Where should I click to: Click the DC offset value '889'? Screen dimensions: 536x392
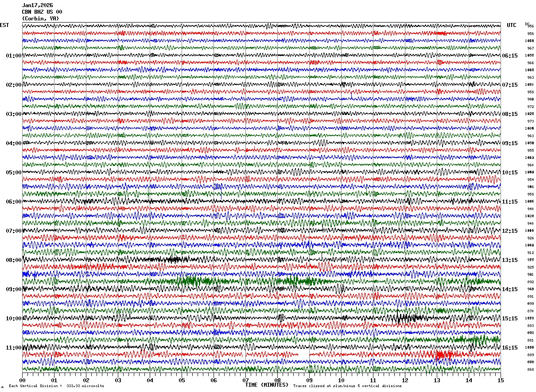(530, 355)
